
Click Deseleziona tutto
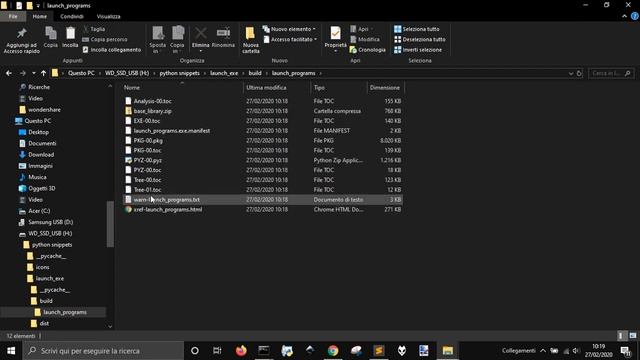420,40
